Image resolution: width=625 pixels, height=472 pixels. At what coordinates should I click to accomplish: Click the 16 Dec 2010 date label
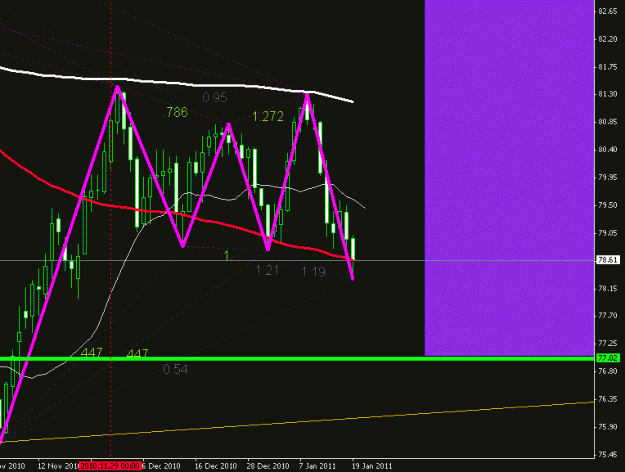(216, 466)
